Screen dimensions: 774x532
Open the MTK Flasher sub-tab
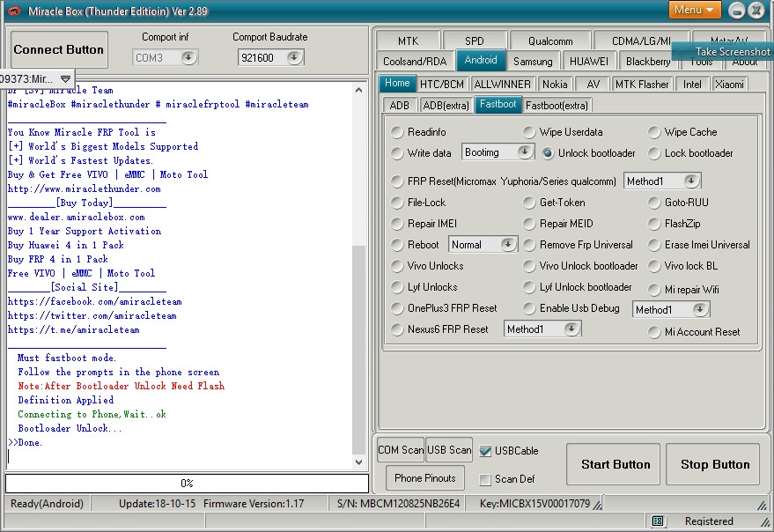(x=642, y=85)
